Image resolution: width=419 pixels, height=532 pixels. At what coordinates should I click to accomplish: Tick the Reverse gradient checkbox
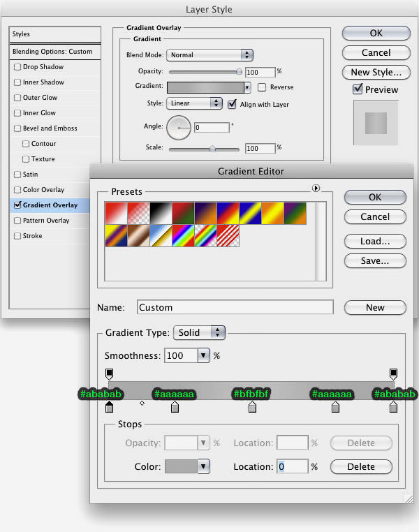[x=262, y=87]
